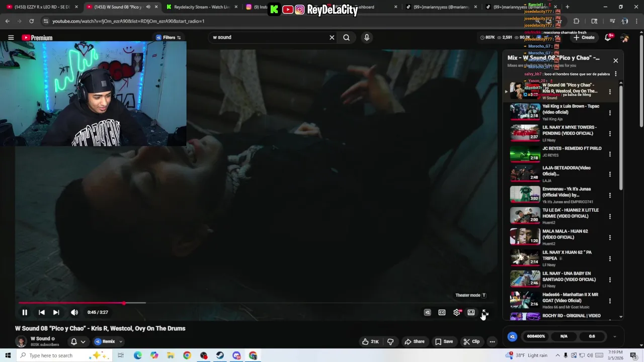Save video to a playlist
Viewport: 644px width, 362px height.
click(x=444, y=341)
